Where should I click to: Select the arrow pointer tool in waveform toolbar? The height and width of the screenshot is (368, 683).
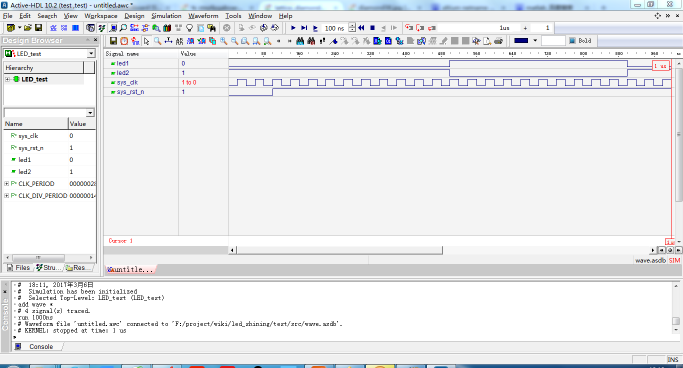click(146, 41)
